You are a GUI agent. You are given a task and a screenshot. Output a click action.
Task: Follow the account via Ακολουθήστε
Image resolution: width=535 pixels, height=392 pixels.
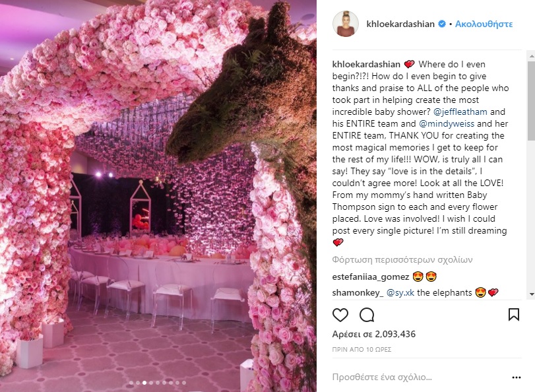pyautogui.click(x=484, y=24)
